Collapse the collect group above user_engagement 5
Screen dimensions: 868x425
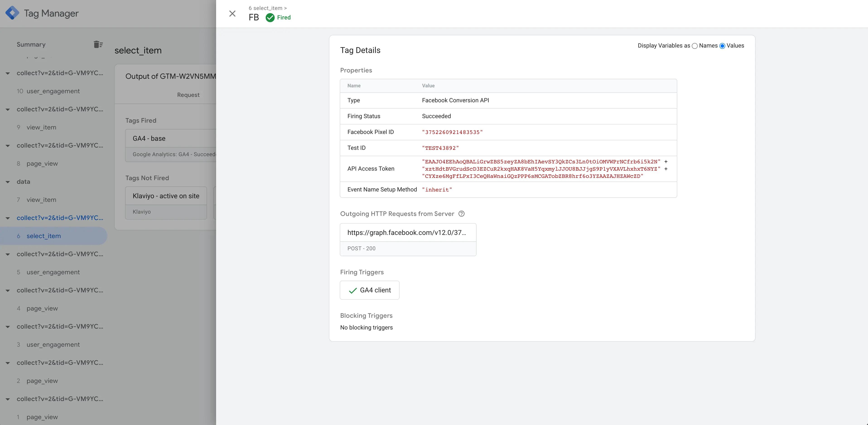click(x=8, y=254)
